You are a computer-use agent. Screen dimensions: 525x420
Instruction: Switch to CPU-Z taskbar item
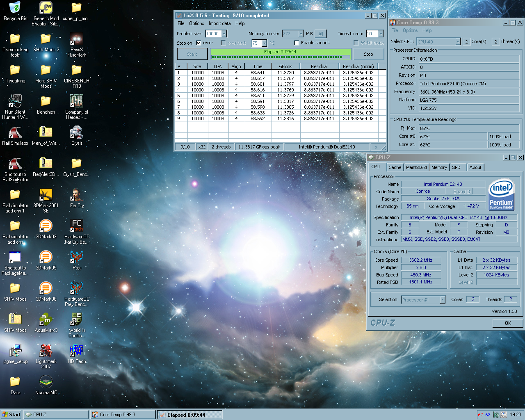click(56, 415)
